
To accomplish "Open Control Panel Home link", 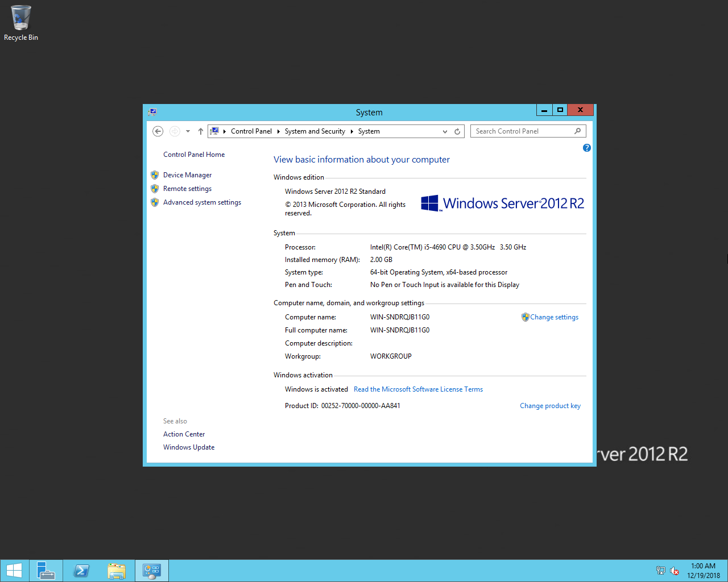I will pyautogui.click(x=194, y=155).
